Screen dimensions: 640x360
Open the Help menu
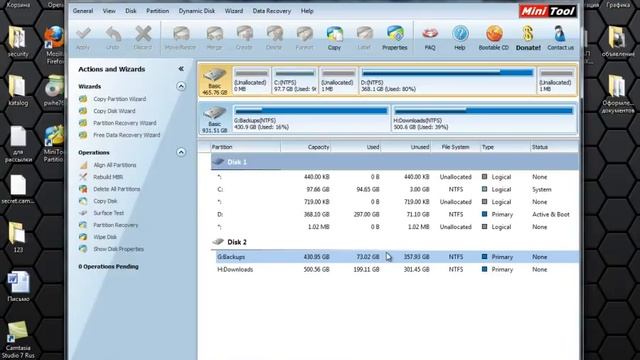tap(307, 11)
